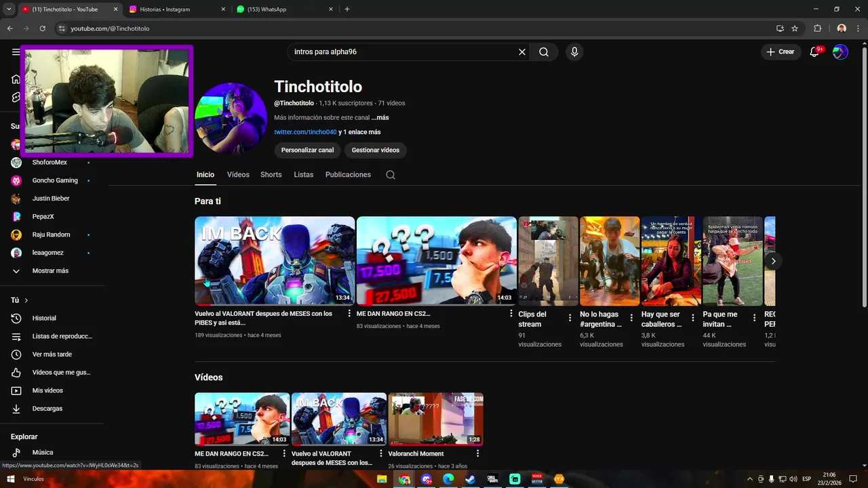Click the Crear button

(781, 52)
